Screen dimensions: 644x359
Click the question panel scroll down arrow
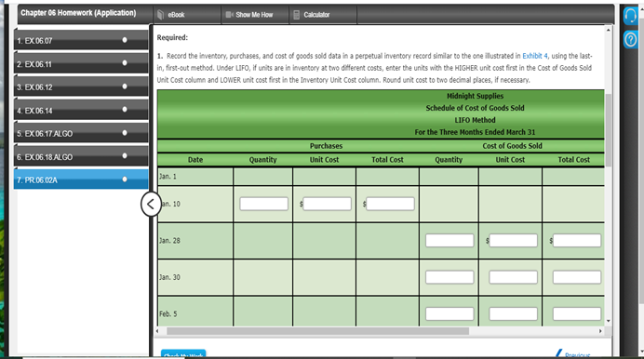609,321
